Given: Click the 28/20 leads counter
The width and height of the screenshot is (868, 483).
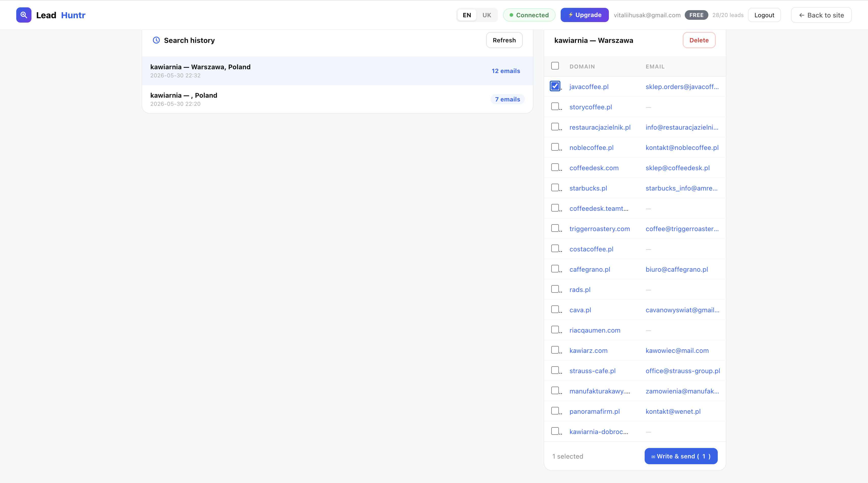Looking at the screenshot, I should point(728,15).
